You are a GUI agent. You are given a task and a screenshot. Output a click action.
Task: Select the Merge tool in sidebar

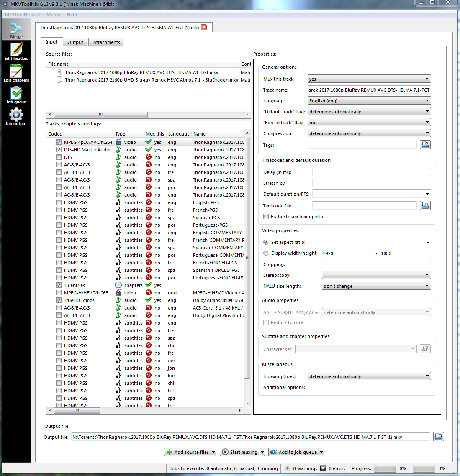coord(16,30)
